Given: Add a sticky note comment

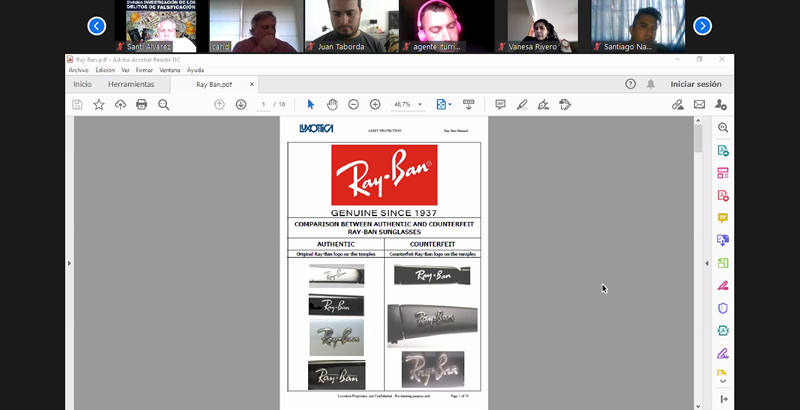Looking at the screenshot, I should point(501,105).
